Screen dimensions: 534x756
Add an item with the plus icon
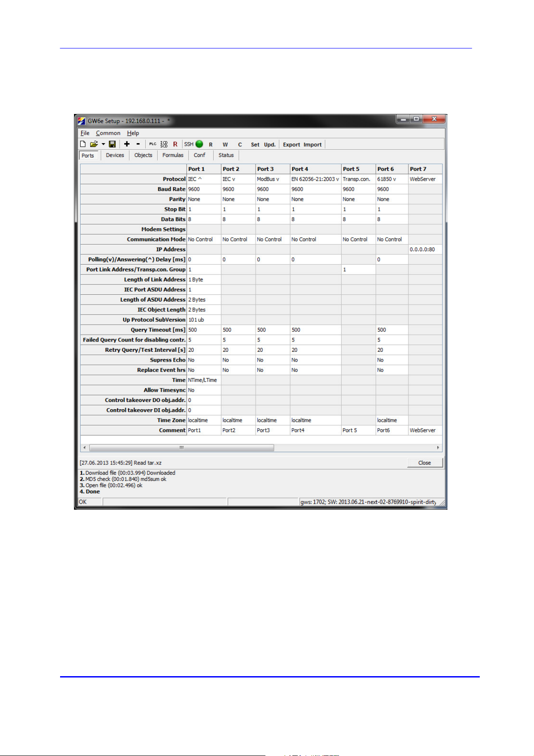coord(127,144)
